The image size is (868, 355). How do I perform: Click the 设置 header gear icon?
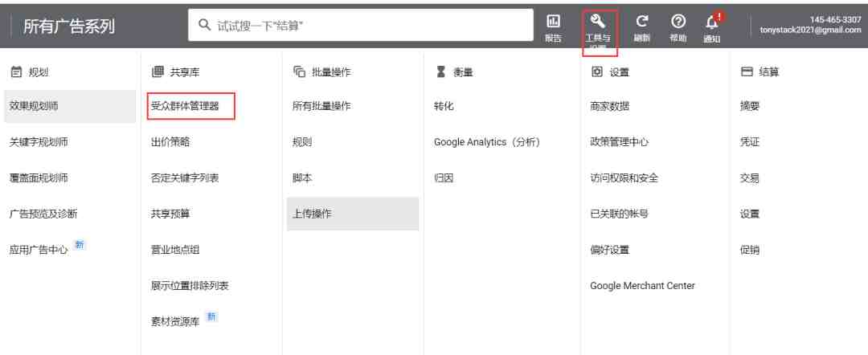pos(596,72)
